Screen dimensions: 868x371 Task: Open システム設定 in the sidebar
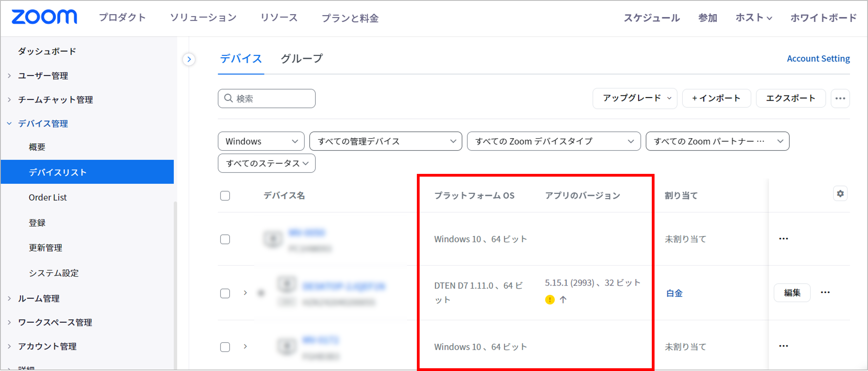tap(54, 273)
